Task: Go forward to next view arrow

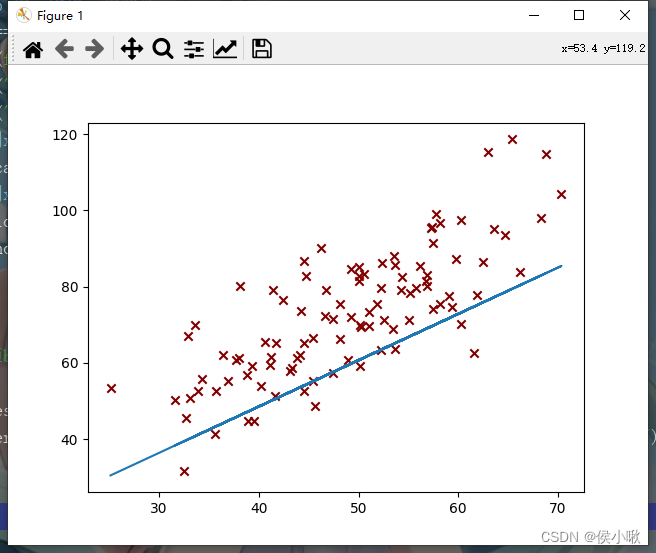Action: (95, 49)
